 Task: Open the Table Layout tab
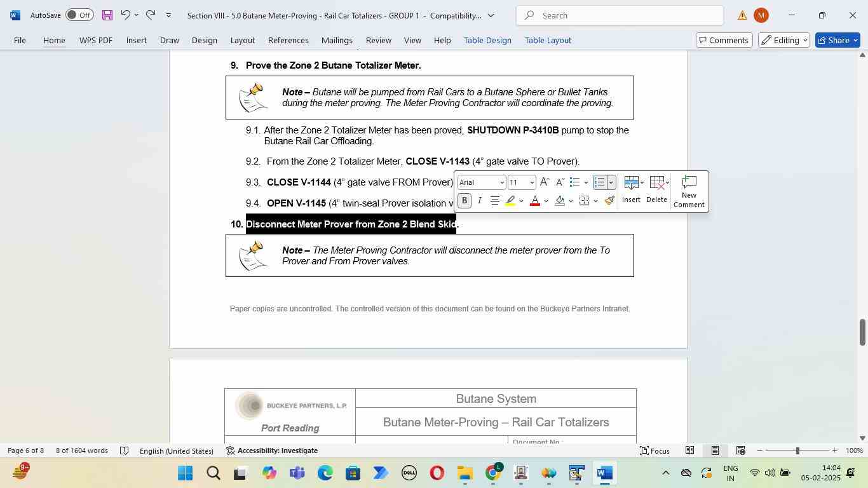548,40
